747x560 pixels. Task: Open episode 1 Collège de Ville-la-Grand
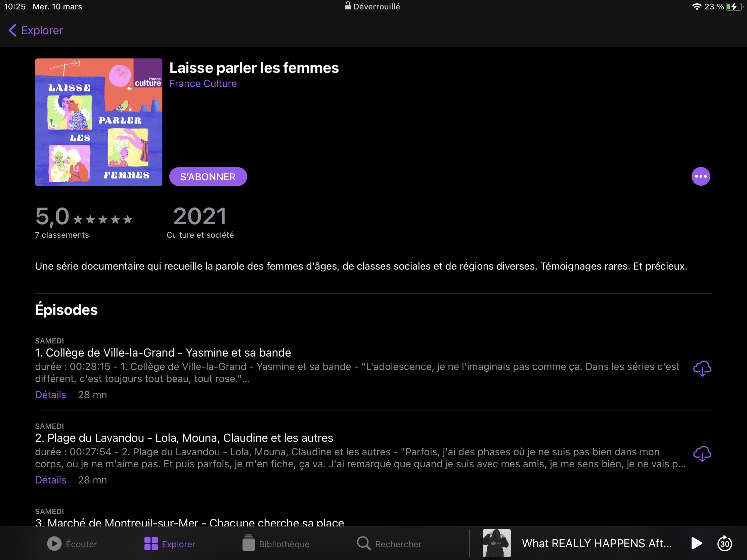[163, 353]
